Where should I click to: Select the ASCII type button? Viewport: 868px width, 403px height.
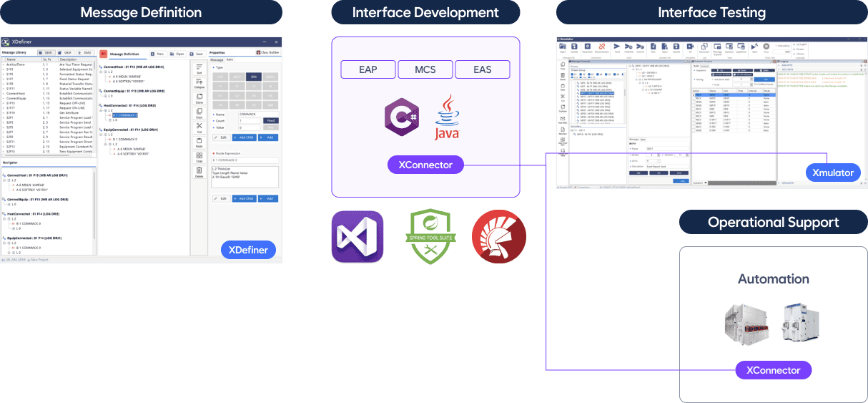(x=237, y=77)
